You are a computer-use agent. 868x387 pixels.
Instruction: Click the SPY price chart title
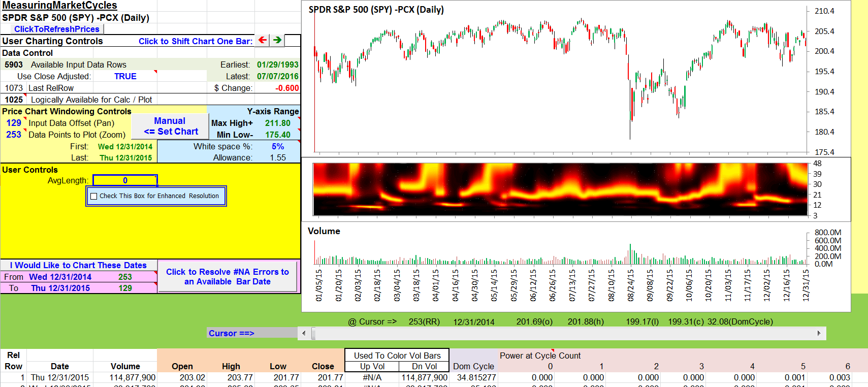tap(376, 10)
